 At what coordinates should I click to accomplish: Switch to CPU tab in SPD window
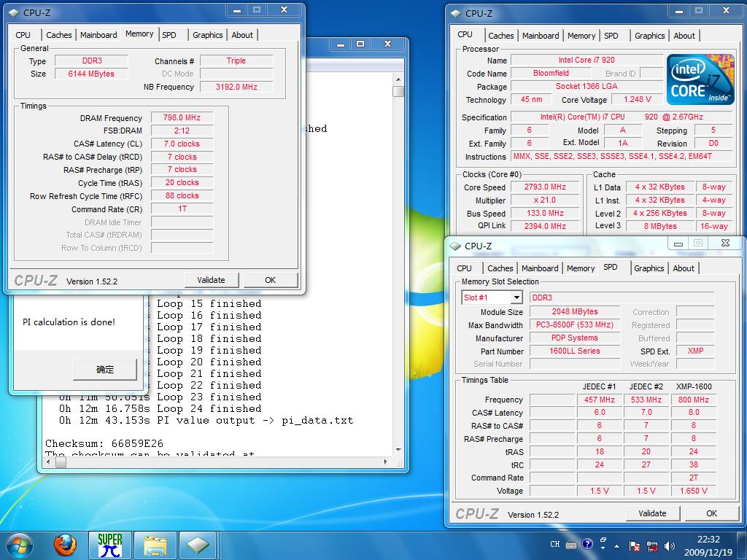tap(465, 268)
